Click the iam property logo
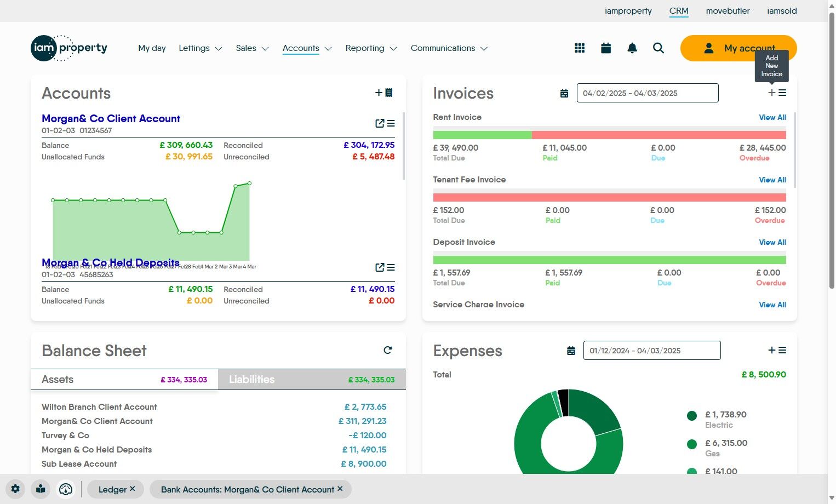The width and height of the screenshot is (836, 504). tap(69, 48)
